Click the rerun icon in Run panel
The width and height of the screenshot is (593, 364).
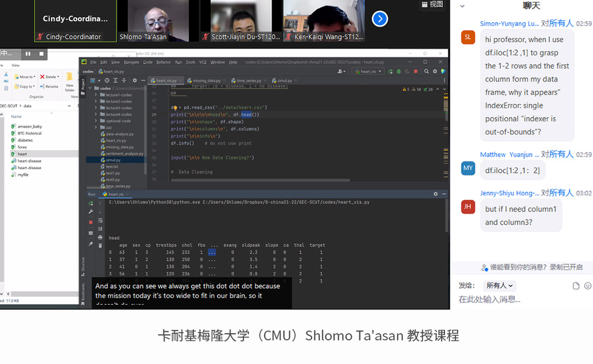(x=91, y=203)
